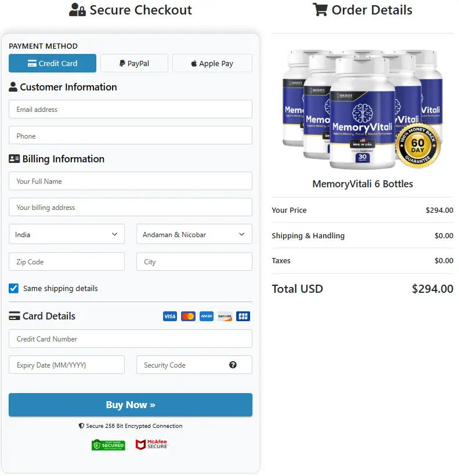
Task: Click the Email address field
Action: click(x=131, y=110)
